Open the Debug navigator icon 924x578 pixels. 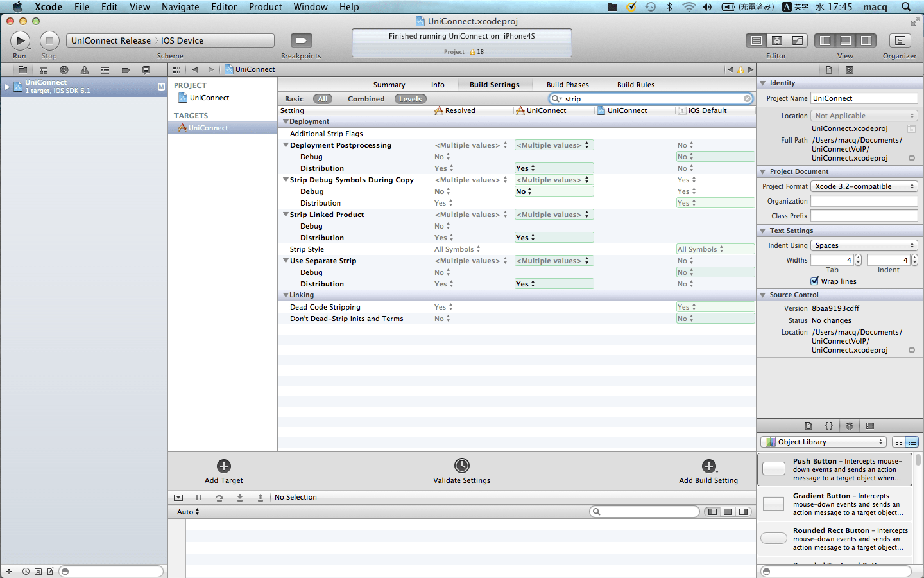(x=105, y=69)
